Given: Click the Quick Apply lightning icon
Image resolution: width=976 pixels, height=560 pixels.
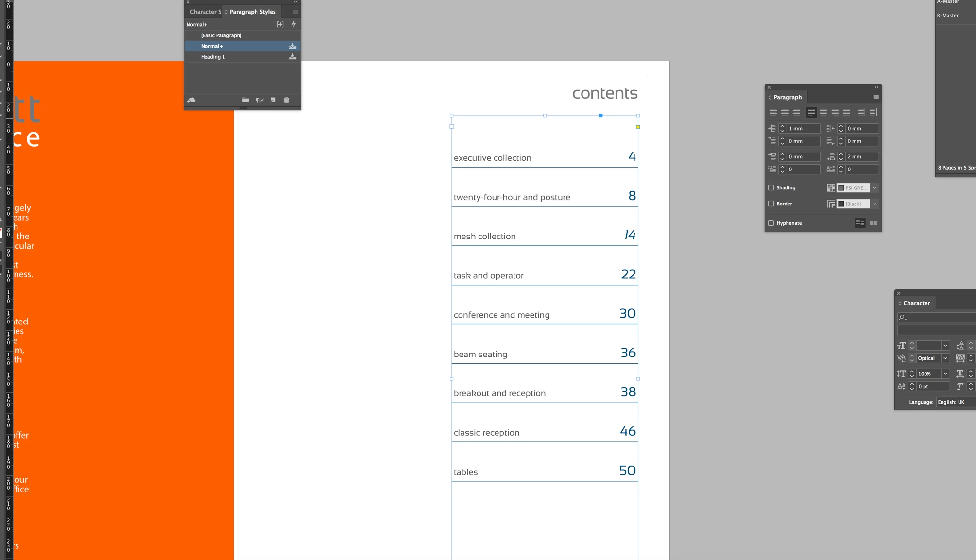Looking at the screenshot, I should pyautogui.click(x=294, y=24).
